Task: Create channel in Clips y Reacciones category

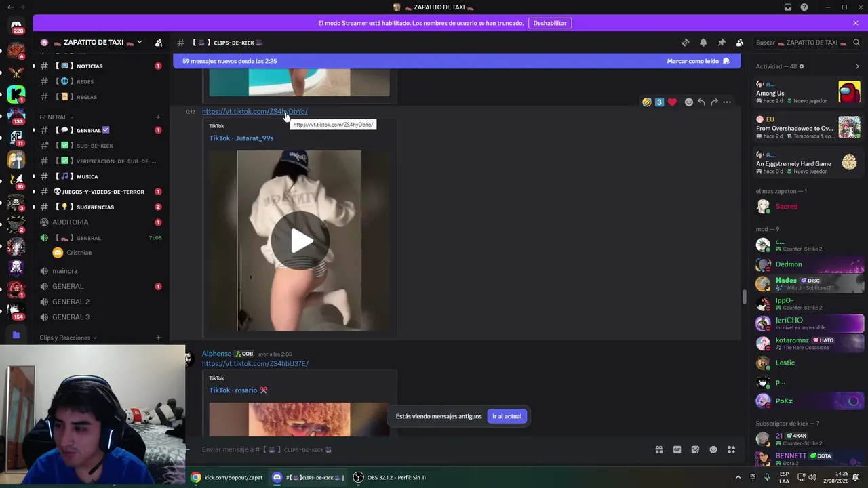Action: click(158, 338)
